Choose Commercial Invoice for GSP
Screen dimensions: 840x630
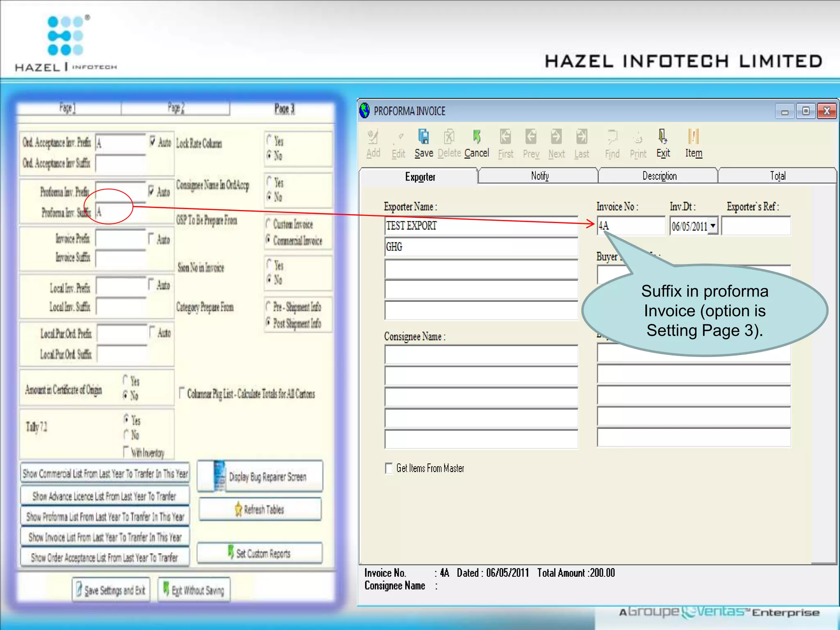pos(269,240)
